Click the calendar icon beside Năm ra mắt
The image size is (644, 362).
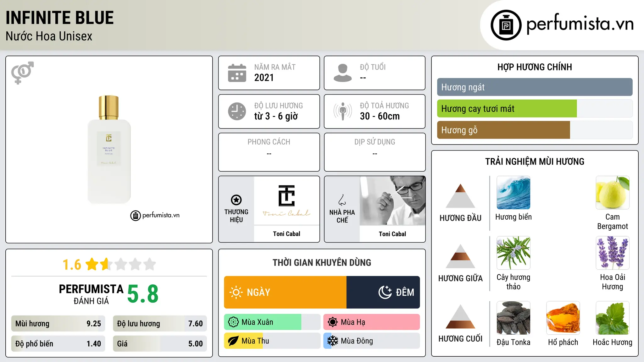237,73
